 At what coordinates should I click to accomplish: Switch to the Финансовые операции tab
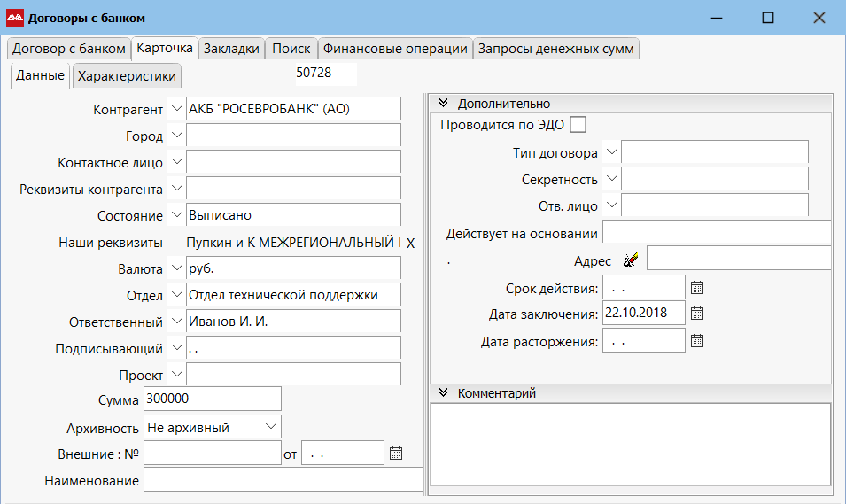pos(395,49)
